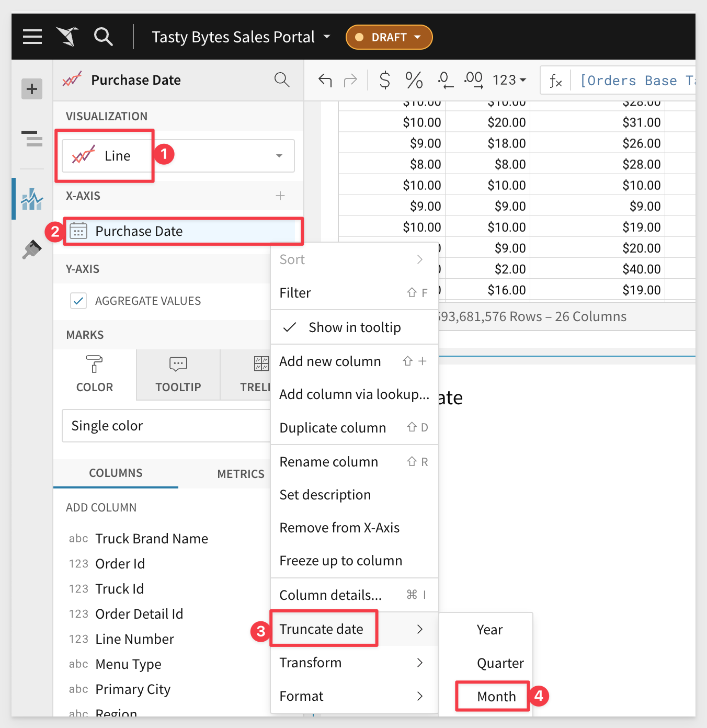707x728 pixels.
Task: Select Month from truncate options
Action: (496, 697)
